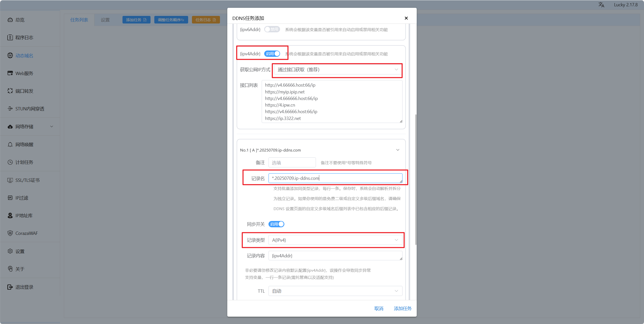Toggle the {ipv6Addr} switch
The image size is (644, 324).
coord(272,29)
